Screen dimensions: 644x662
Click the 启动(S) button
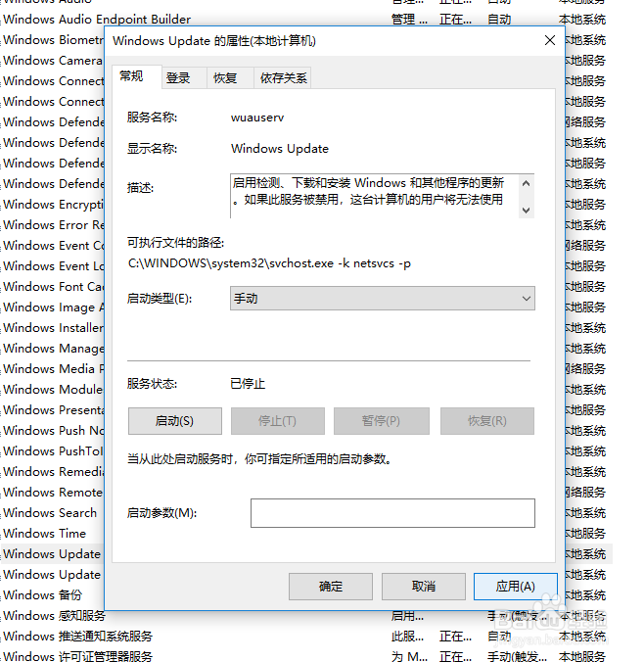coord(175,421)
